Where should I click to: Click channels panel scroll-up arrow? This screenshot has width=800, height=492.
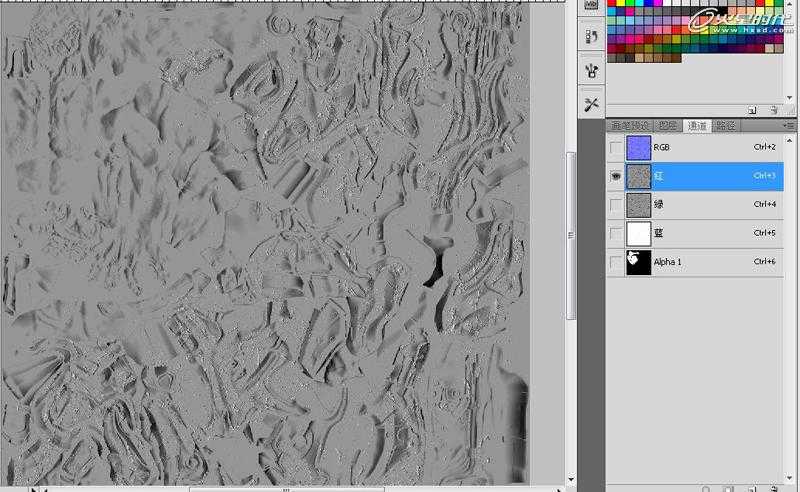789,140
